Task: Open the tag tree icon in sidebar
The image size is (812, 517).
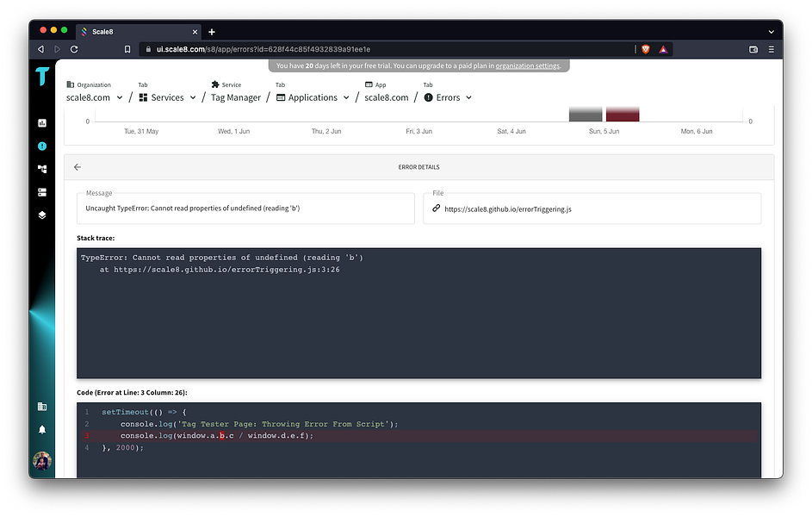Action: pyautogui.click(x=42, y=169)
